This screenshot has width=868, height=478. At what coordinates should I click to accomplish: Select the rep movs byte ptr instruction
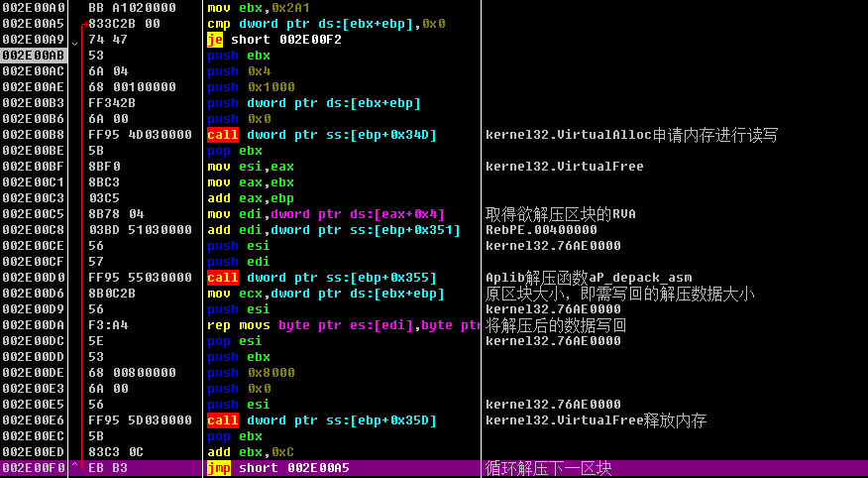coord(343,325)
